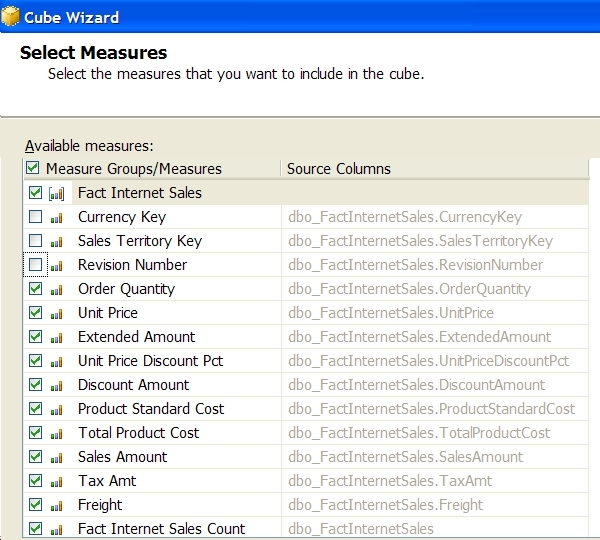Click source cell dbo_FactInternetSales.UnitPriceDiscountPct

[x=435, y=361]
